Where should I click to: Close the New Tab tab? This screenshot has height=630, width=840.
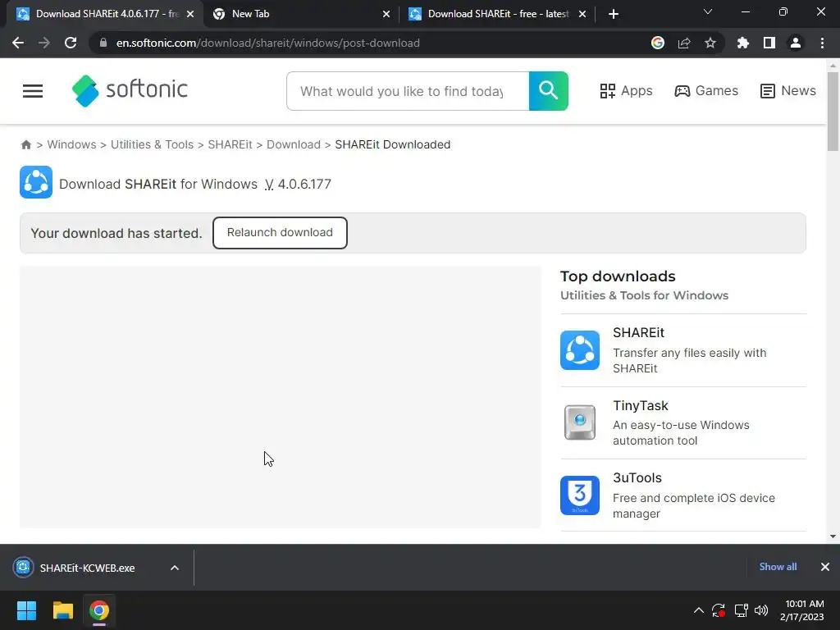386,14
